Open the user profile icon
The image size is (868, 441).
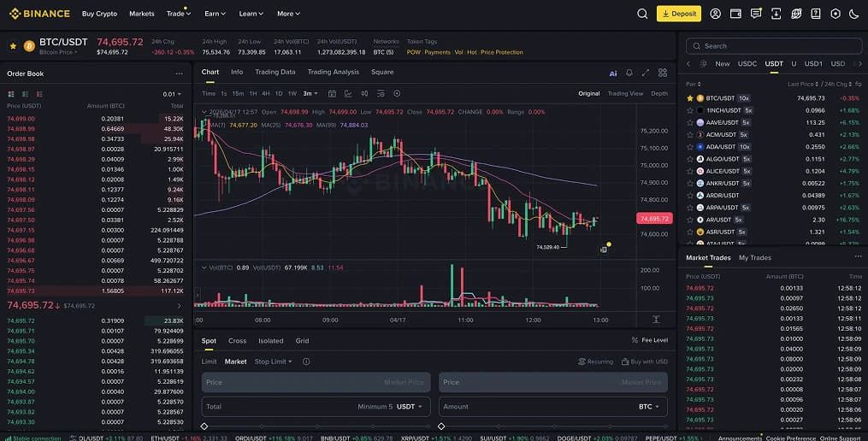point(715,14)
